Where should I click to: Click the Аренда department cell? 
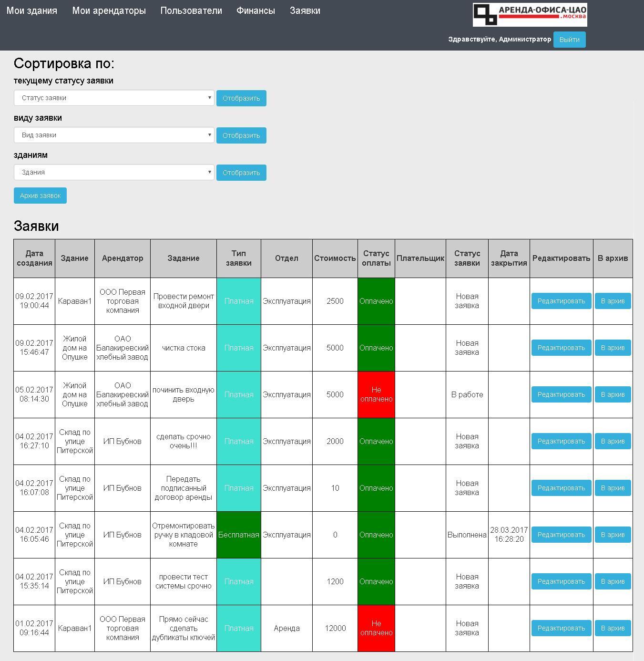[286, 628]
